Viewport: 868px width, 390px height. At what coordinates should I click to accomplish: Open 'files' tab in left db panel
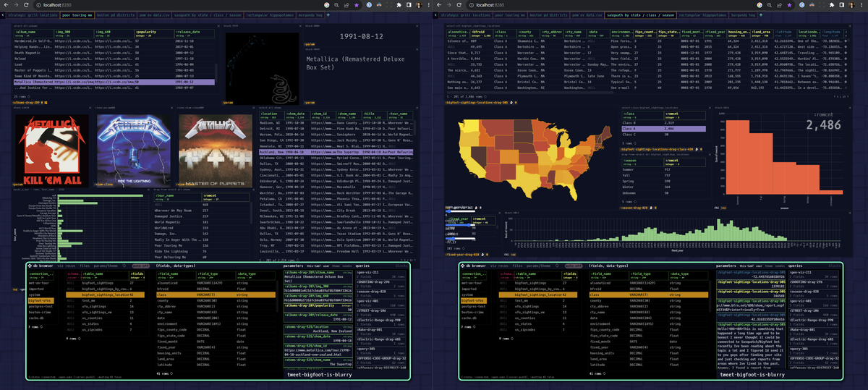click(85, 266)
